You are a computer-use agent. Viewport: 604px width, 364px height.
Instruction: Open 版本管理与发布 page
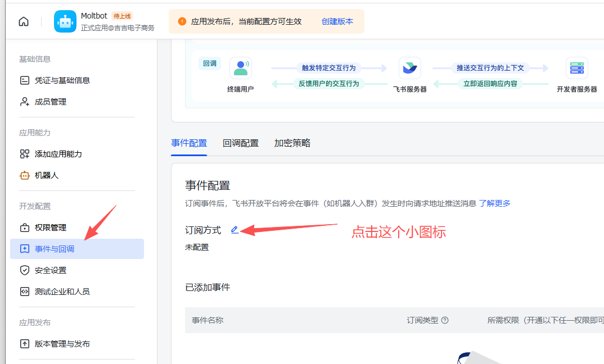62,344
